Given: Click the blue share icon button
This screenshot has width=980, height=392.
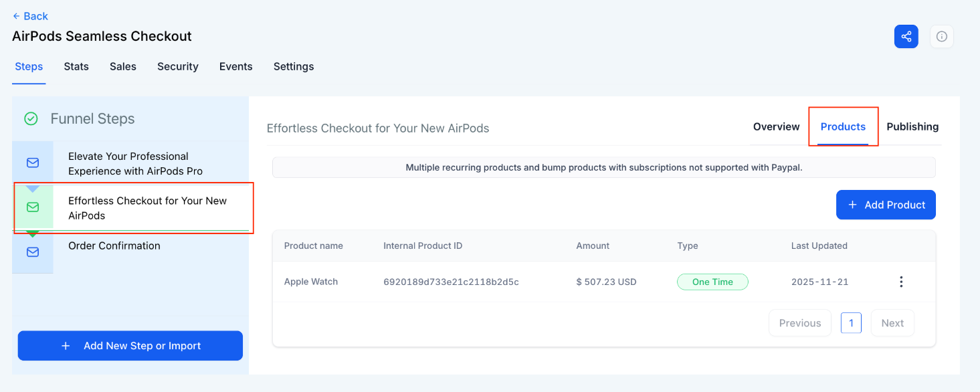Looking at the screenshot, I should [x=906, y=37].
